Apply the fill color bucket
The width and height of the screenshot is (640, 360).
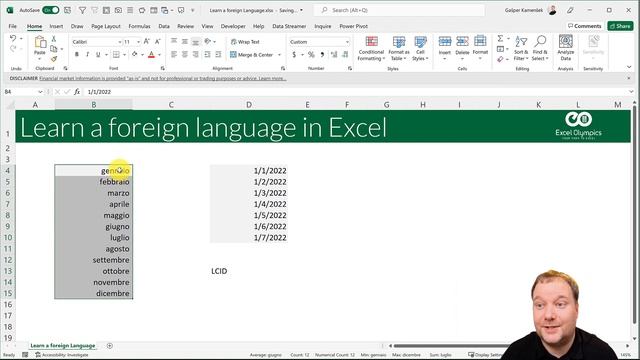(x=135, y=55)
